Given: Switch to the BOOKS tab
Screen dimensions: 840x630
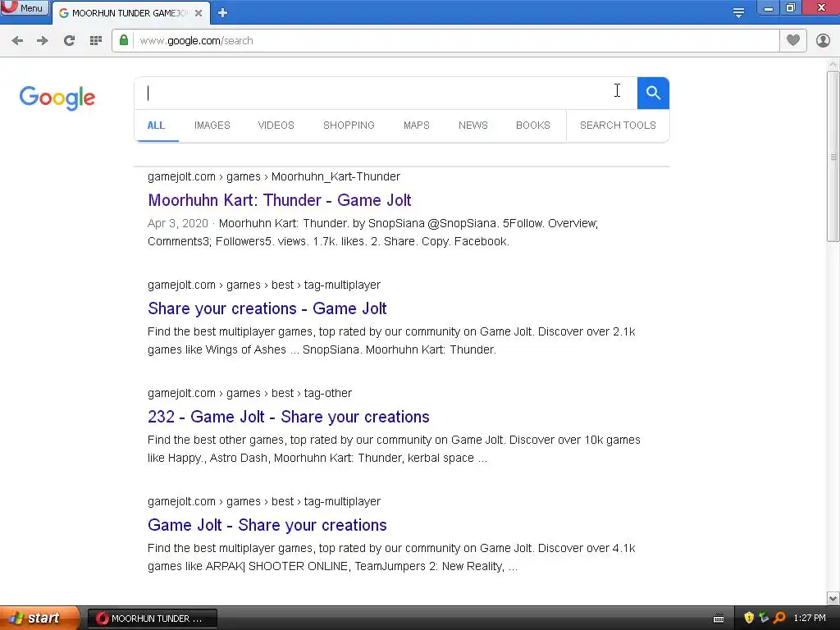Looking at the screenshot, I should (533, 126).
